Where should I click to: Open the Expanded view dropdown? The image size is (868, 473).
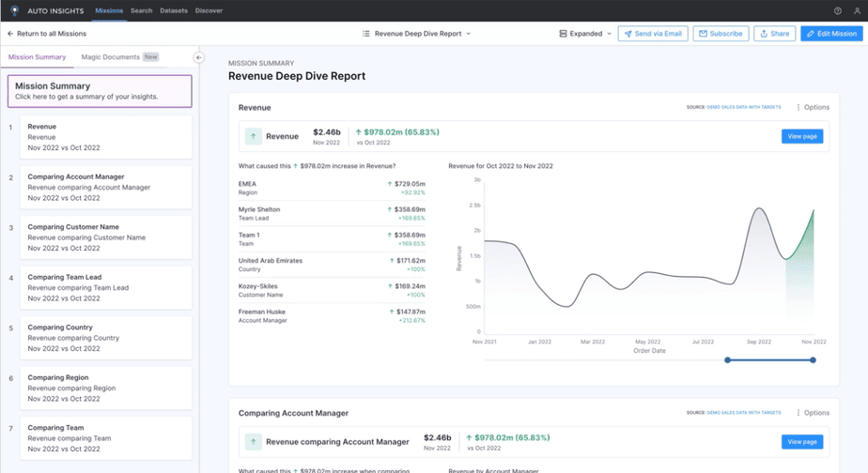[585, 34]
